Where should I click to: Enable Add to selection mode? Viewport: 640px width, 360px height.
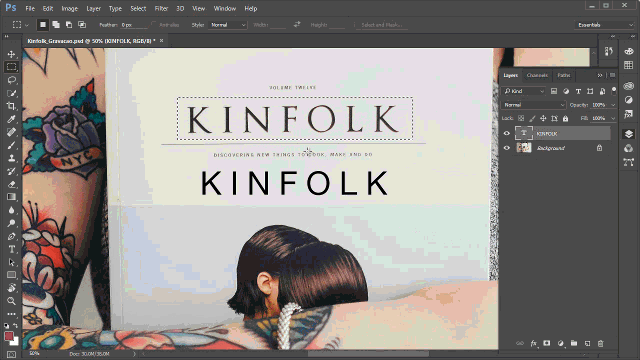[x=56, y=24]
